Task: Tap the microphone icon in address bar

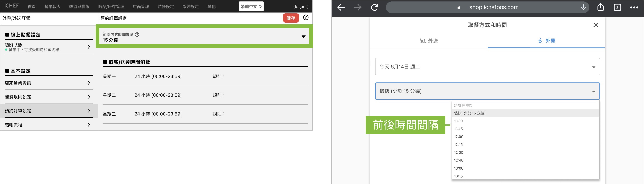Action: coord(583,8)
